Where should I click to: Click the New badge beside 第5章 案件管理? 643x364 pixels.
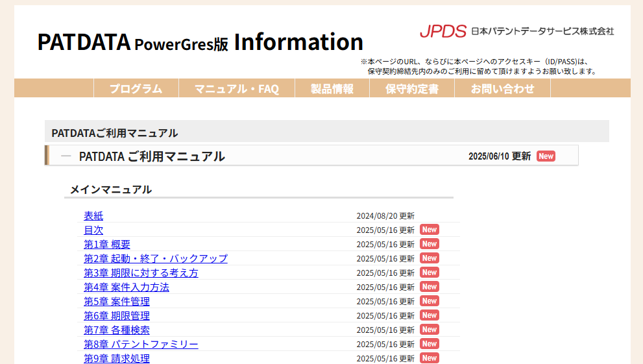tap(430, 301)
